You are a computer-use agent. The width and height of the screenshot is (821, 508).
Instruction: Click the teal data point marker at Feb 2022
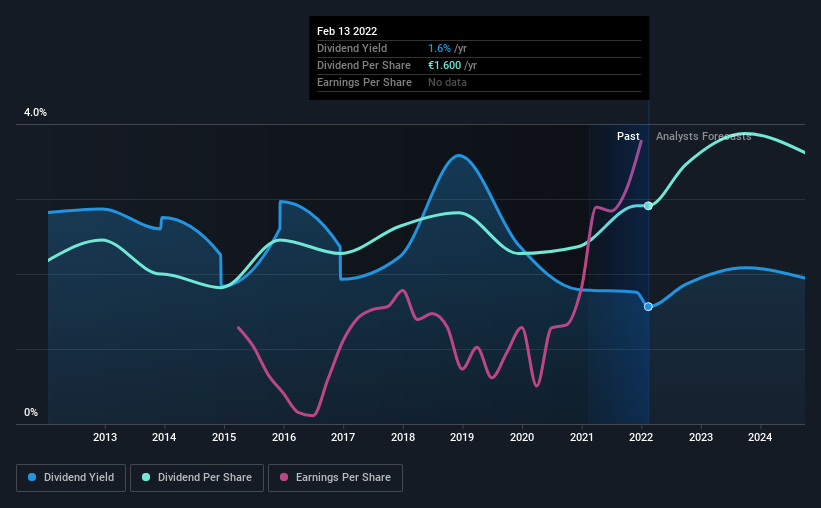coord(648,206)
